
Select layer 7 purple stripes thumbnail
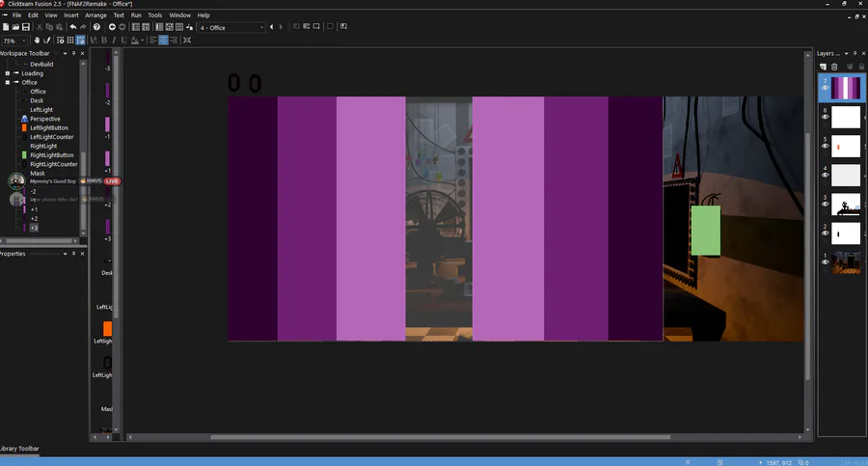point(846,88)
